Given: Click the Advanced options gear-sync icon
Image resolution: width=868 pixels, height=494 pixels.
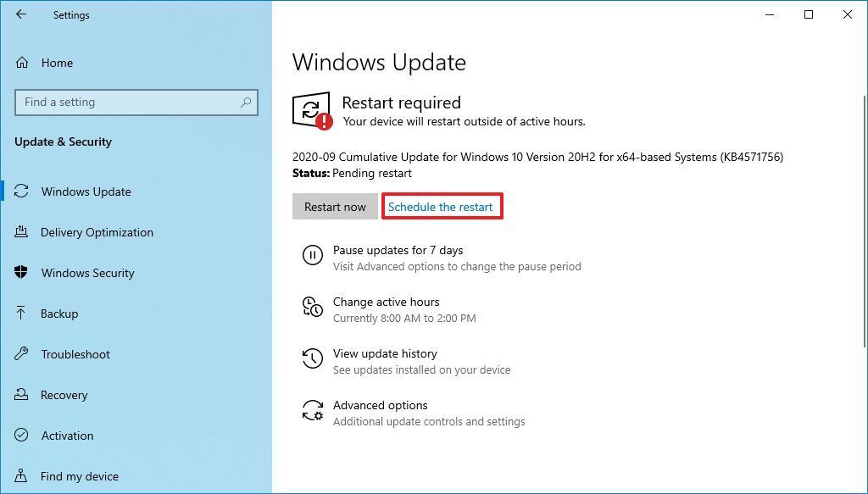Looking at the screenshot, I should click(312, 410).
